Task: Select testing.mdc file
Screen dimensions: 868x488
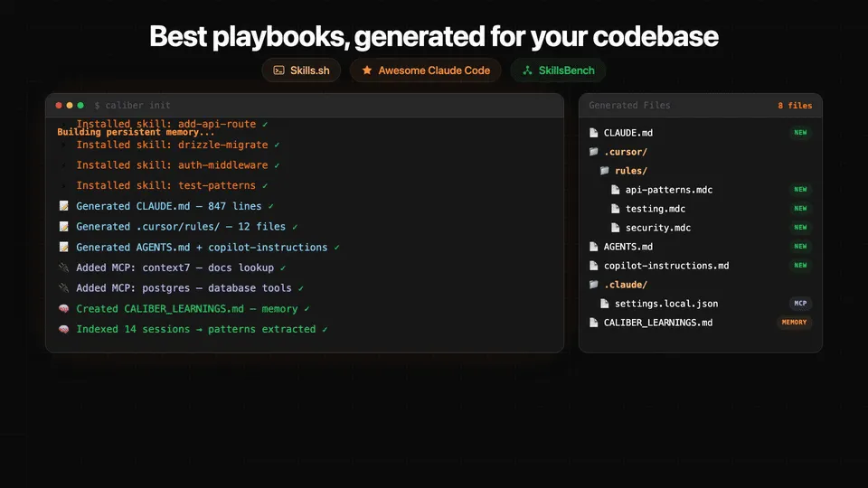Action: 655,209
